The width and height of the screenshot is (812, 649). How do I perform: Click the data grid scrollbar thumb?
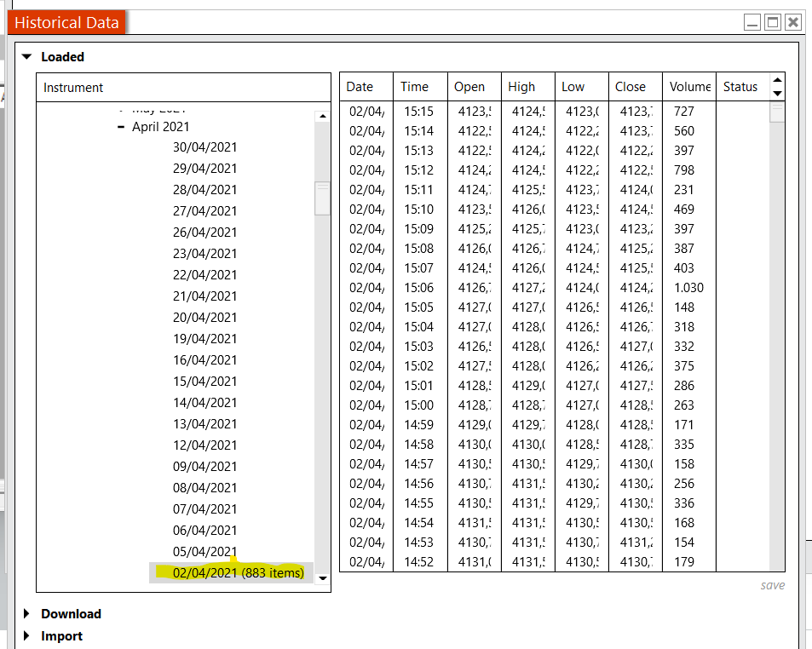[x=777, y=112]
